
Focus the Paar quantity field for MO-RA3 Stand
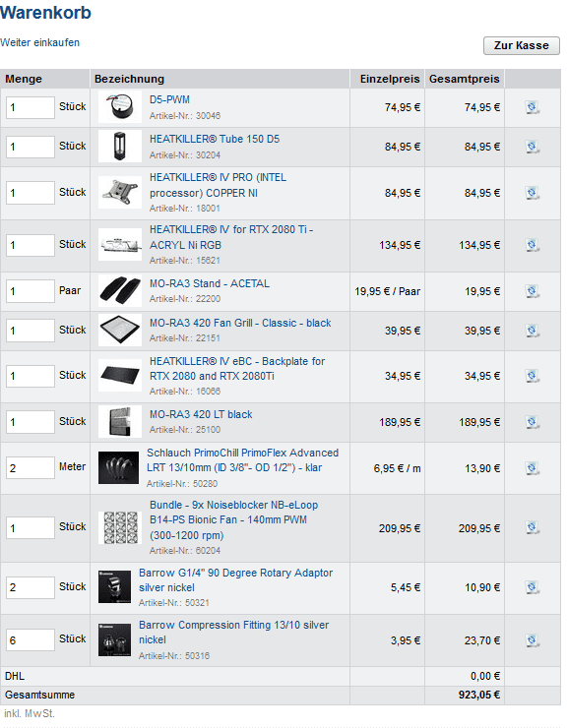(31, 291)
